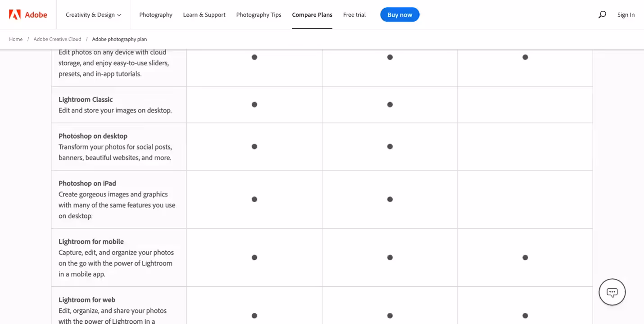Image resolution: width=644 pixels, height=326 pixels.
Task: Expand the Creativity & Design dropdown
Action: tap(93, 15)
